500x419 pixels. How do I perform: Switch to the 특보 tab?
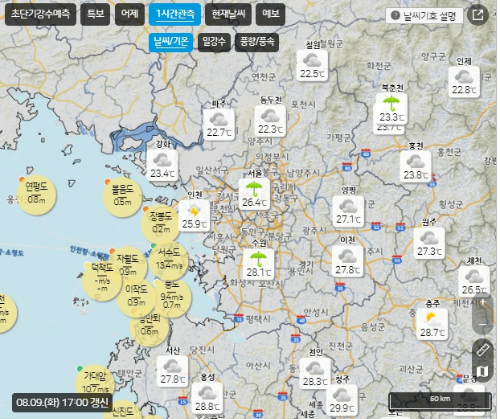(x=95, y=14)
